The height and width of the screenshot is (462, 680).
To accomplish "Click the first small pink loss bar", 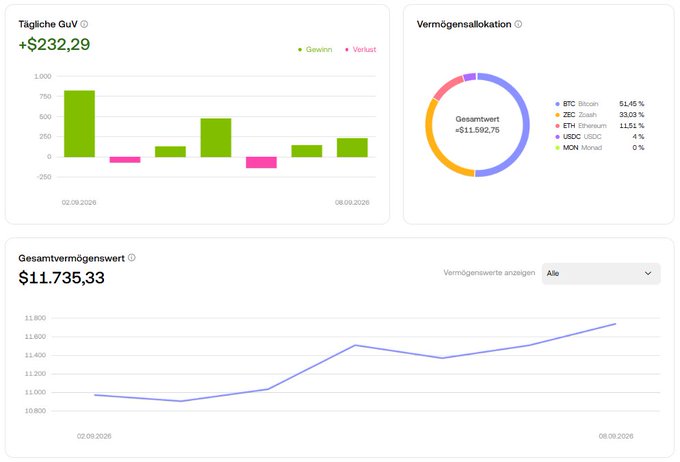I will 125,160.
